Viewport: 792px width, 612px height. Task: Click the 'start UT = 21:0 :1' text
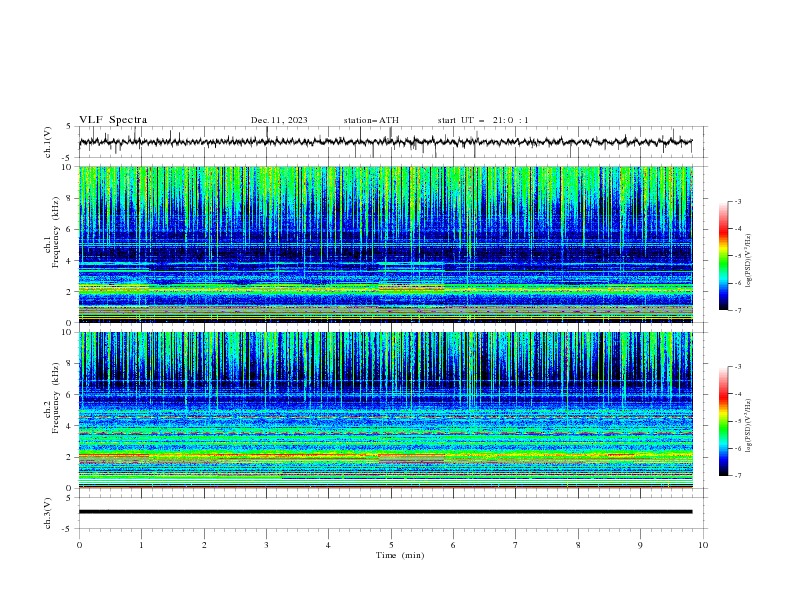pos(483,120)
